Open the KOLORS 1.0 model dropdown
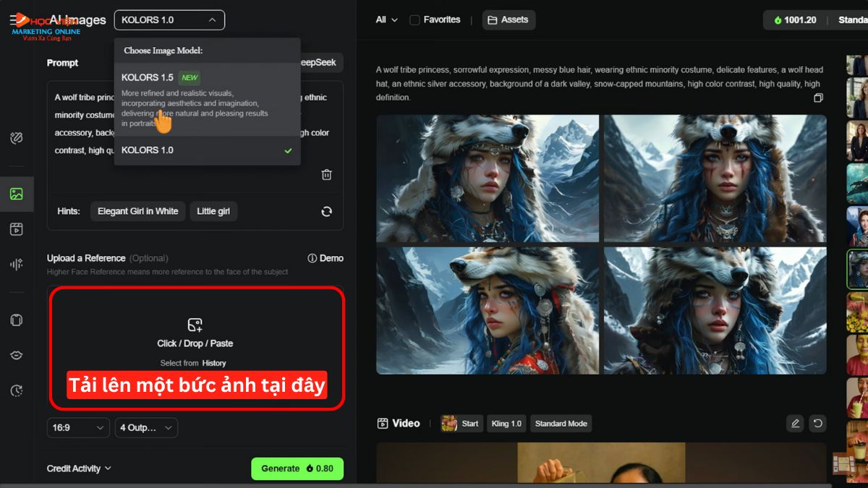Image resolution: width=868 pixels, height=488 pixels. tap(169, 20)
